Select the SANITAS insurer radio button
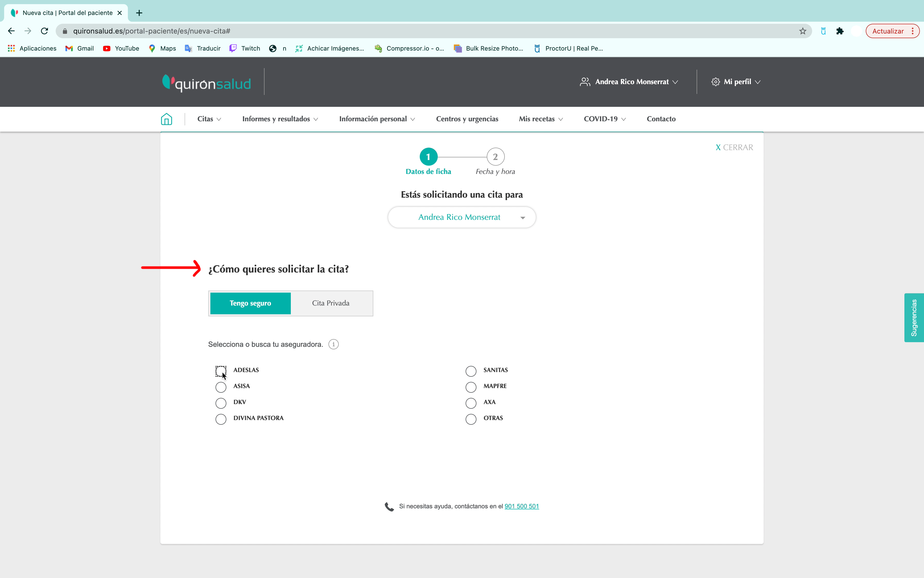924x578 pixels. [471, 371]
